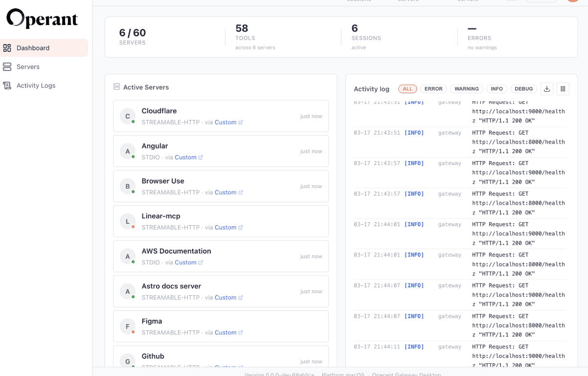The width and height of the screenshot is (588, 376).
Task: Click the Figma F avatar
Action: [128, 327]
